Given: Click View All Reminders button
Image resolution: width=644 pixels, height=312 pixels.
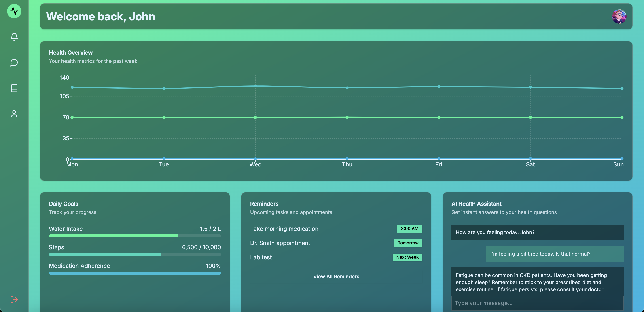Looking at the screenshot, I should pyautogui.click(x=336, y=277).
